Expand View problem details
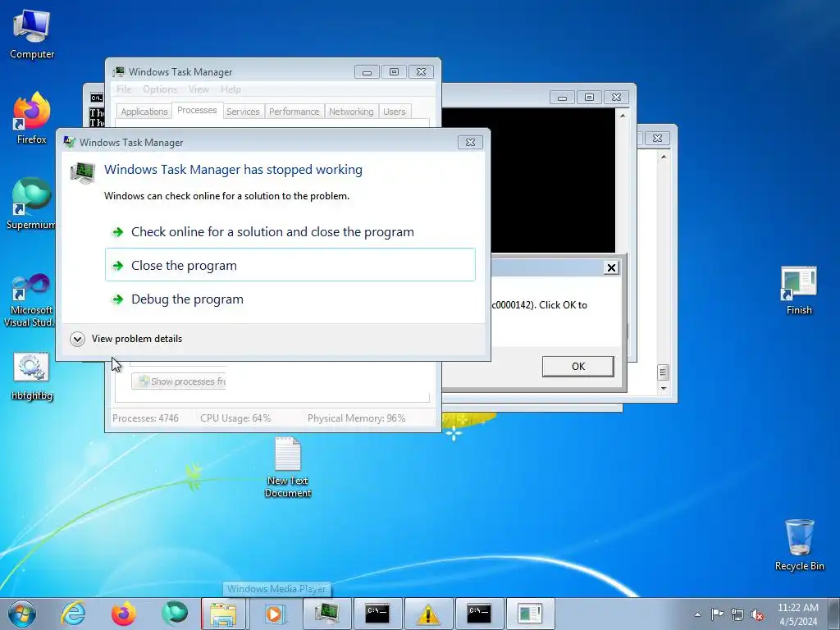This screenshot has width=840, height=630. [126, 339]
